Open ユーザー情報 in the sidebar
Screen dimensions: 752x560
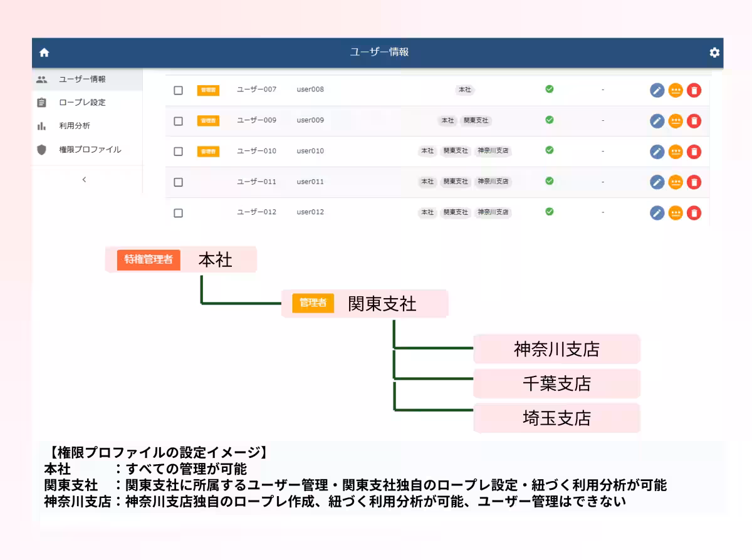(87, 80)
